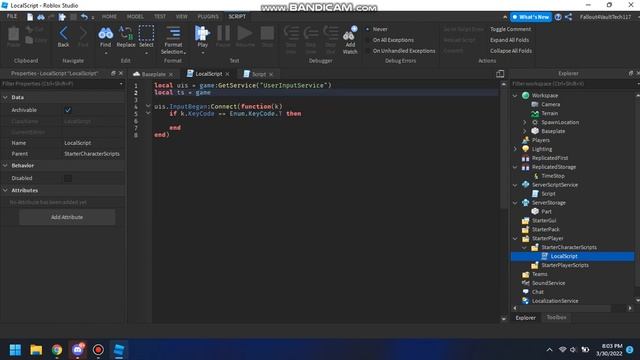
Task: Select Lighting service in Explorer
Action: point(542,149)
